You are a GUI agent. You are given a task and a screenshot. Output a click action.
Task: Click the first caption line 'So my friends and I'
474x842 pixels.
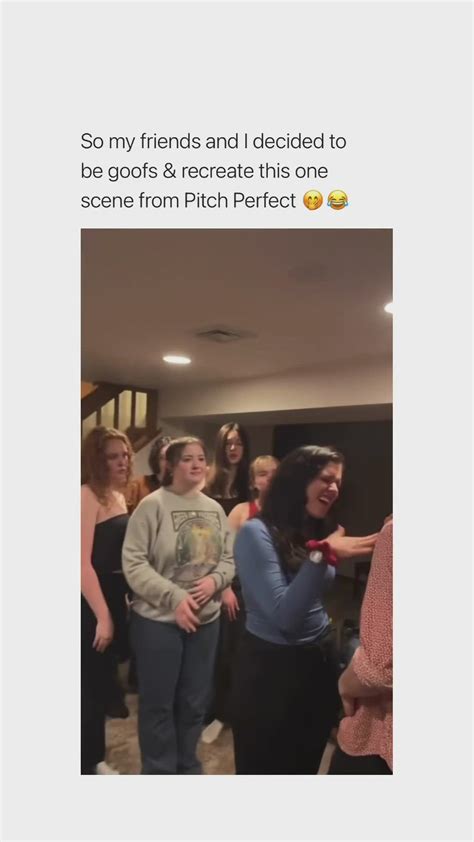[x=164, y=142]
